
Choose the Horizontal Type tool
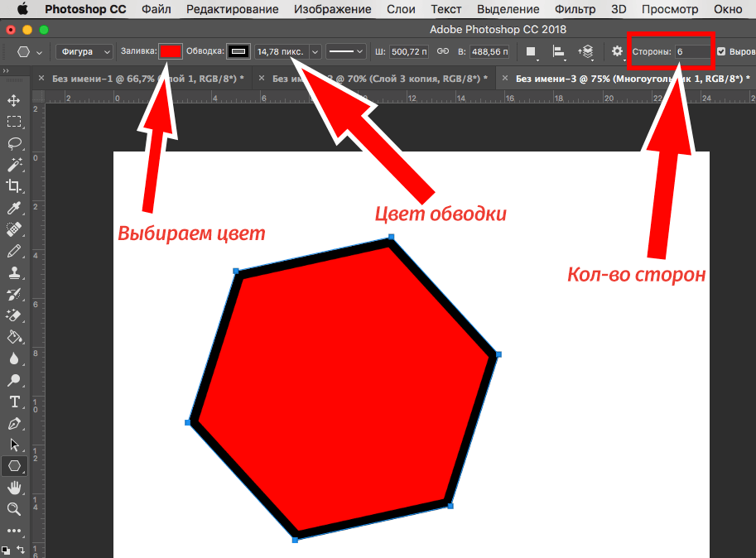tap(14, 402)
